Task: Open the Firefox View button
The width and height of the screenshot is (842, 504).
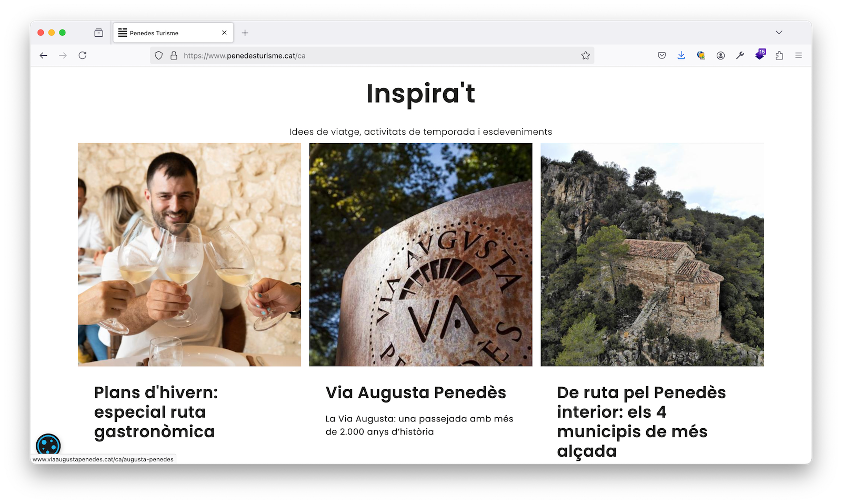Action: [x=98, y=33]
